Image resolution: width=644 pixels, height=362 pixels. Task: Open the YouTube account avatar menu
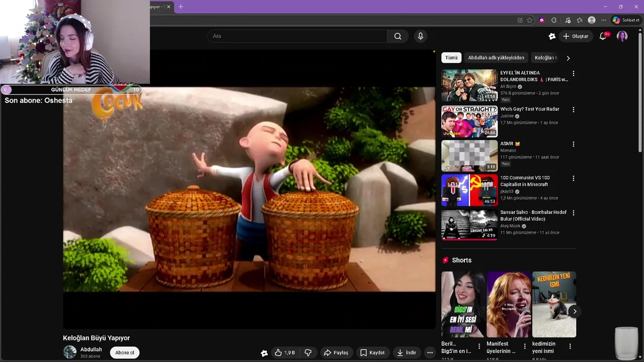pyautogui.click(x=622, y=36)
